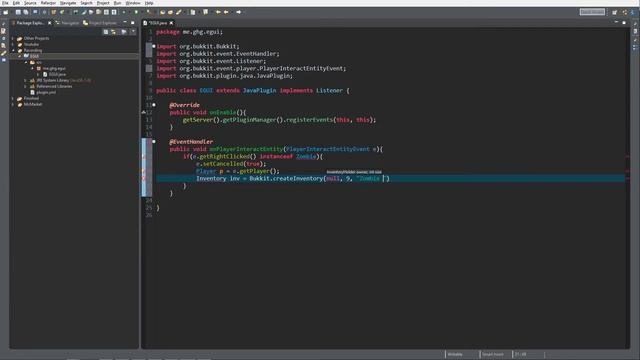
Task: Maximize the editor area
Action: (624, 23)
